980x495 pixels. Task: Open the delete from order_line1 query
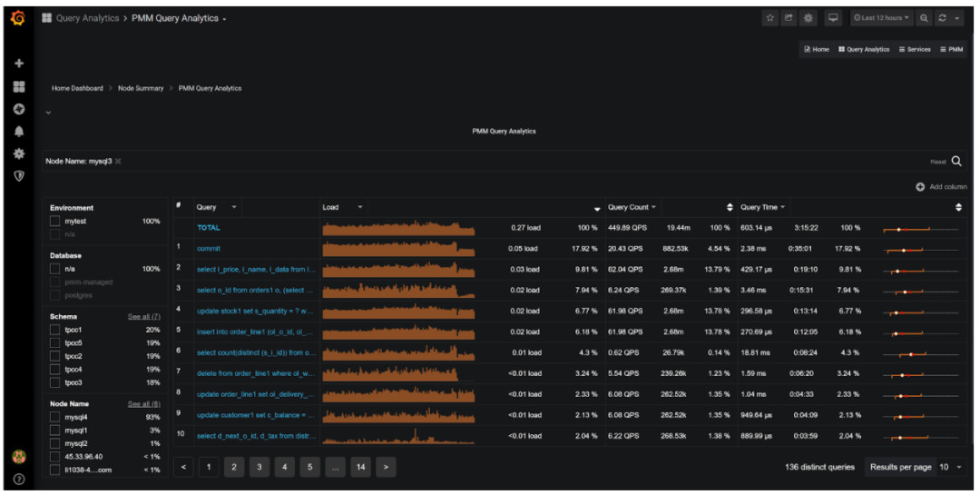pos(256,373)
